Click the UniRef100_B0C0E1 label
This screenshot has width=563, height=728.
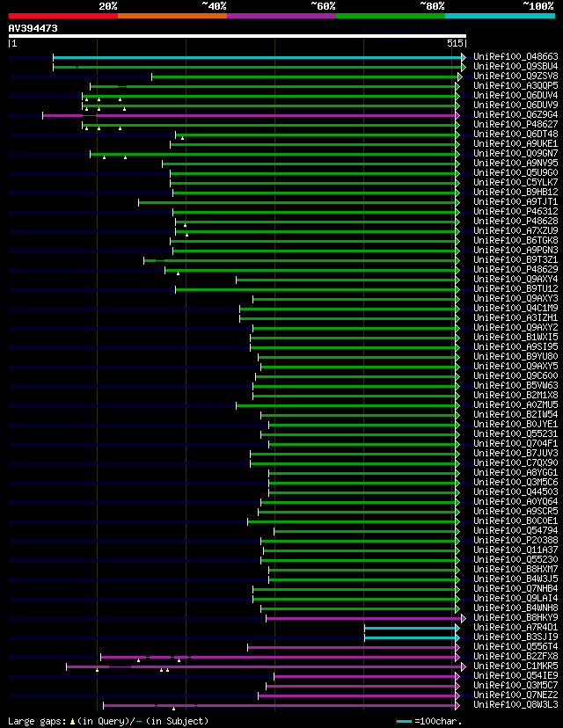(515, 521)
